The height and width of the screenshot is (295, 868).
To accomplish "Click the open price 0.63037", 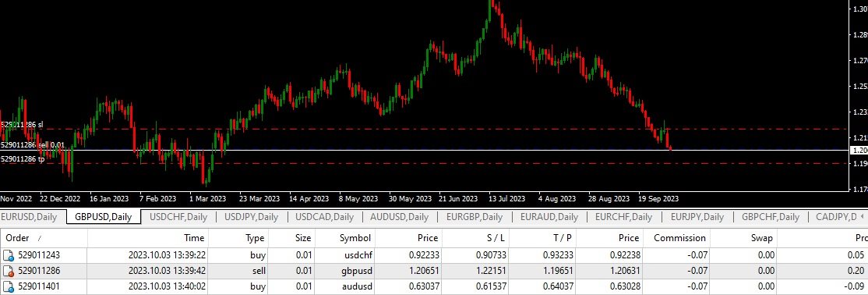I will click(424, 287).
